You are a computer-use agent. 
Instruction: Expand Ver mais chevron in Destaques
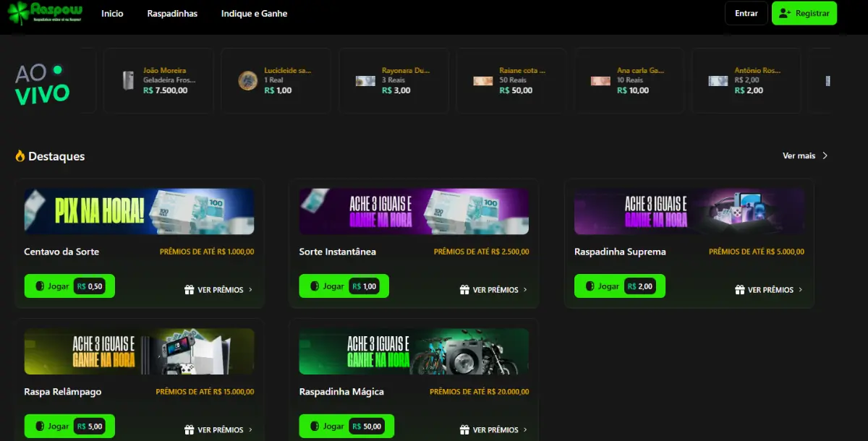[x=825, y=156]
